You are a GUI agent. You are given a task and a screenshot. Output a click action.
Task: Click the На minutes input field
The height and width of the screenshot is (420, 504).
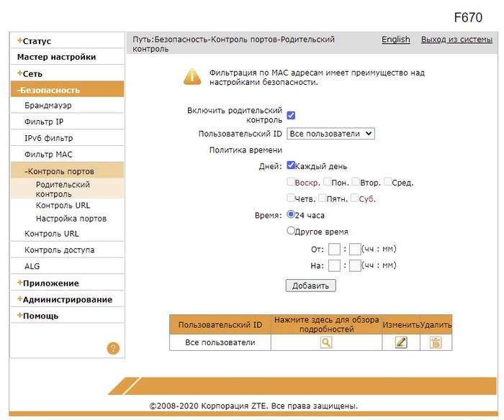pyautogui.click(x=355, y=265)
